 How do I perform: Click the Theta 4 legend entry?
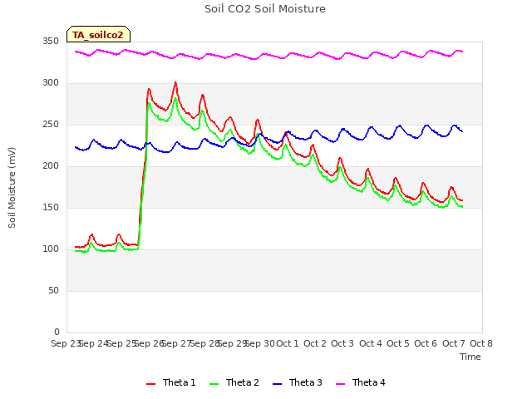point(360,382)
